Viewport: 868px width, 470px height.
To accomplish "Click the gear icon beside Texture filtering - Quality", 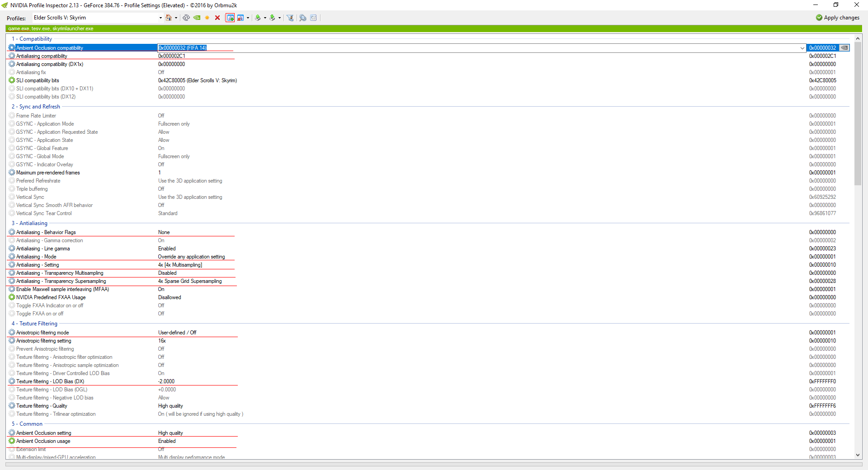I will pyautogui.click(x=12, y=406).
